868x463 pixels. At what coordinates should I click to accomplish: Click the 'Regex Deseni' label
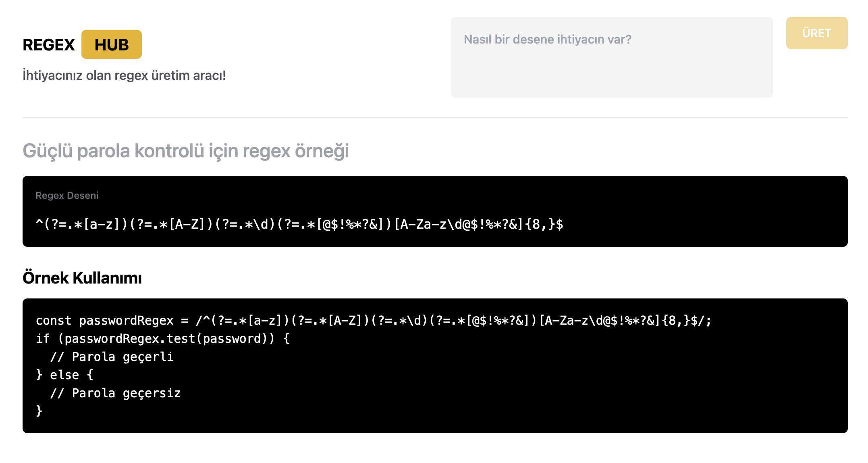coord(67,196)
